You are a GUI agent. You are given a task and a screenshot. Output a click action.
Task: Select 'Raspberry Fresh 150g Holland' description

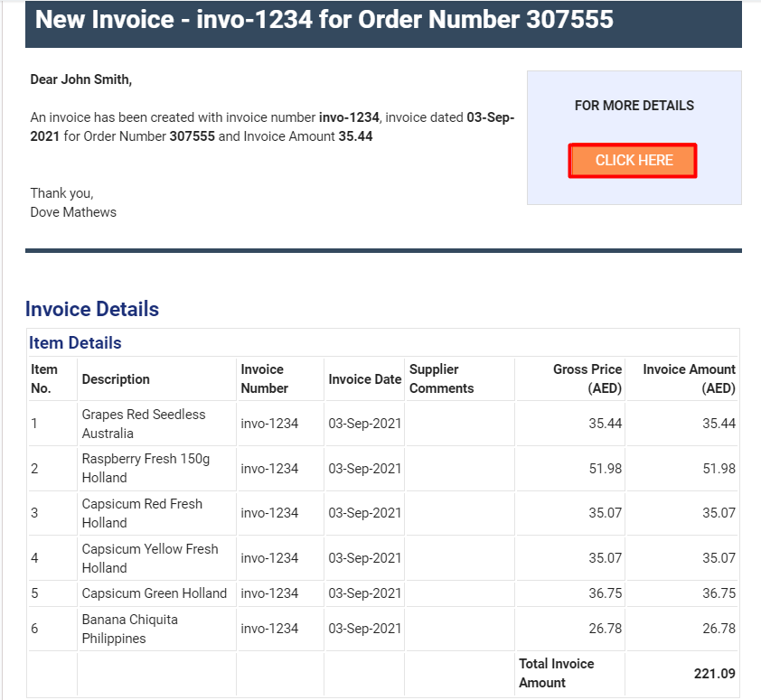click(x=146, y=468)
